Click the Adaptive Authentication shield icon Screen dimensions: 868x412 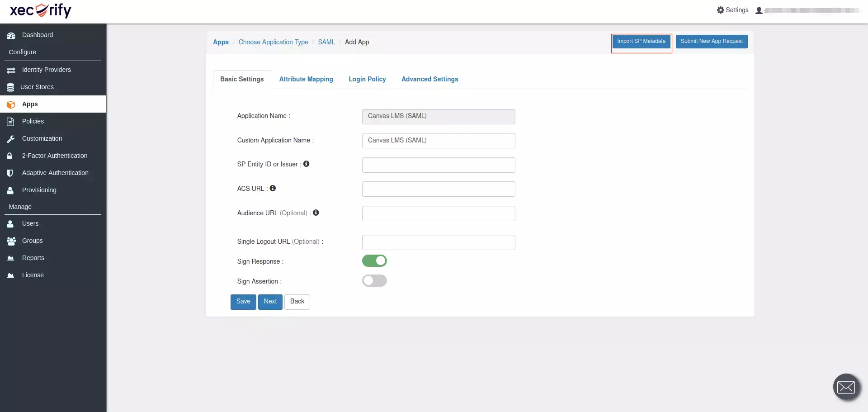click(x=10, y=173)
